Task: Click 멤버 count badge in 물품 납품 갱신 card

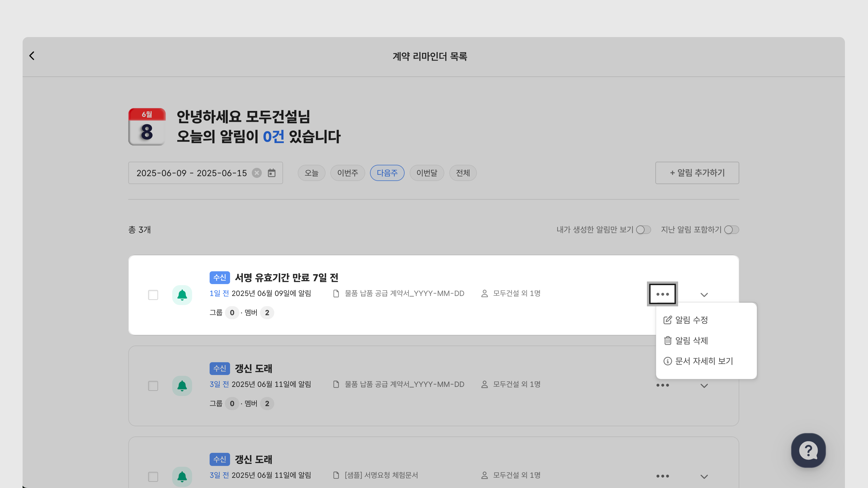Action: pyautogui.click(x=267, y=404)
